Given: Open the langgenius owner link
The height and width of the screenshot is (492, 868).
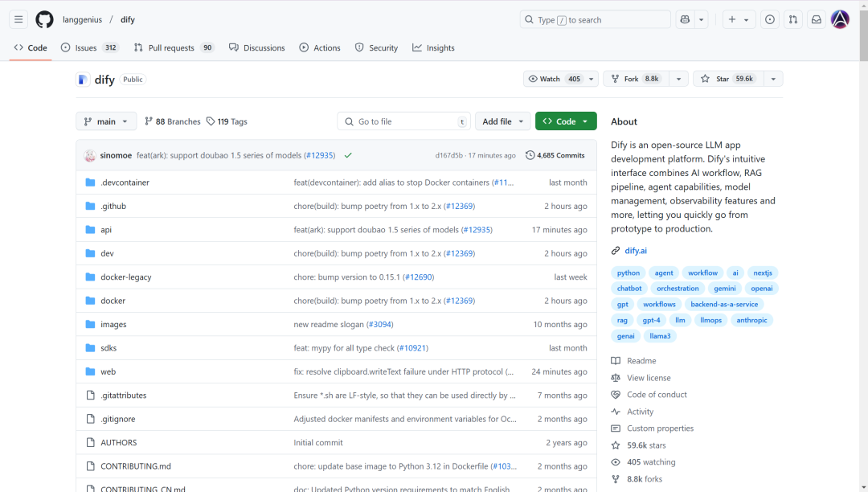Looking at the screenshot, I should (83, 20).
